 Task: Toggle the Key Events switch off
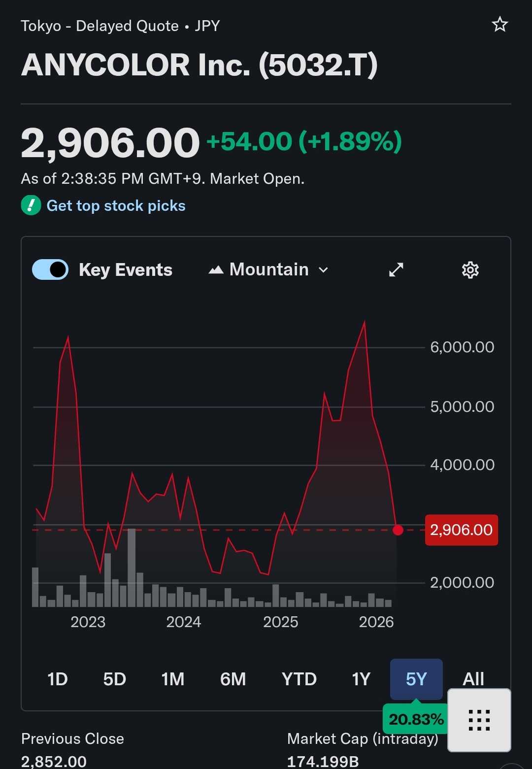[x=50, y=269]
